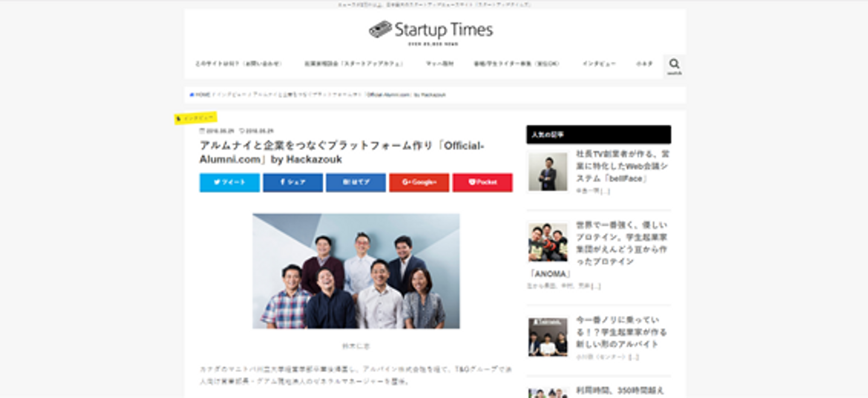
Task: Share on Facebook with the blue button
Action: tap(293, 182)
